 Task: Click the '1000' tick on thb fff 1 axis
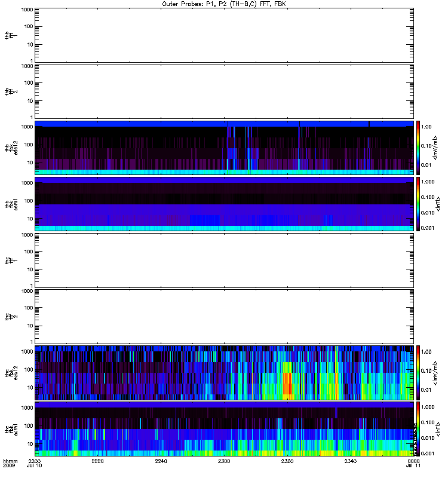point(27,10)
